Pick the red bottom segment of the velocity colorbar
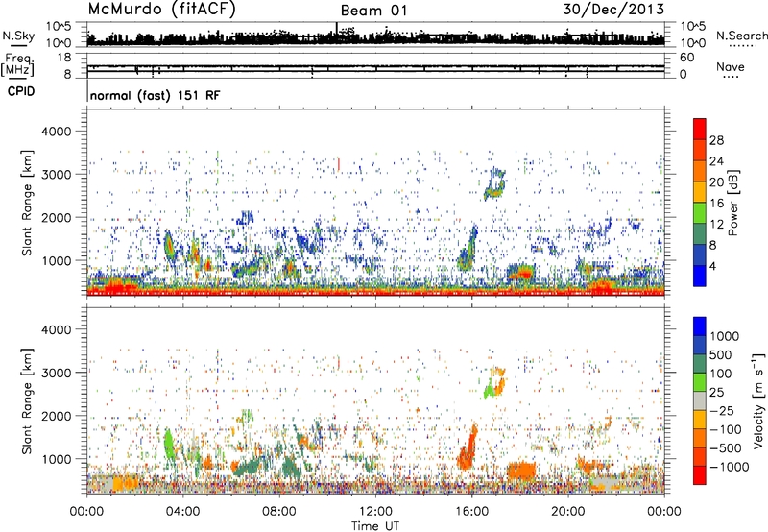This screenshot has height=532, width=768. 700,475
